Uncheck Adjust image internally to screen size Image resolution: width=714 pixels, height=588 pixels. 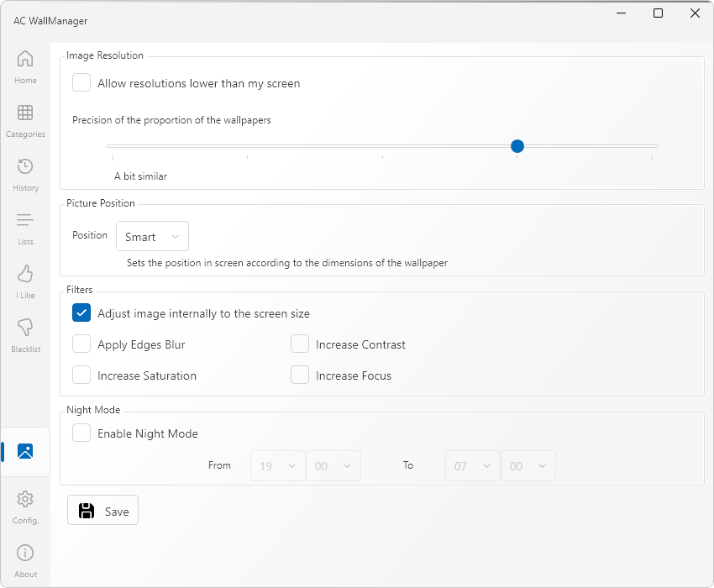coord(81,313)
